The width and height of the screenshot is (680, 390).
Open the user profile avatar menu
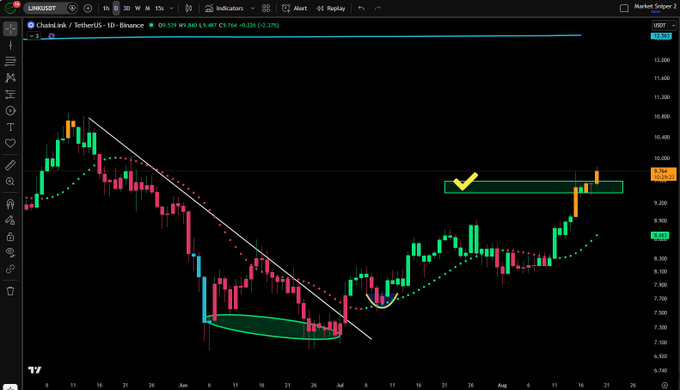tap(10, 8)
